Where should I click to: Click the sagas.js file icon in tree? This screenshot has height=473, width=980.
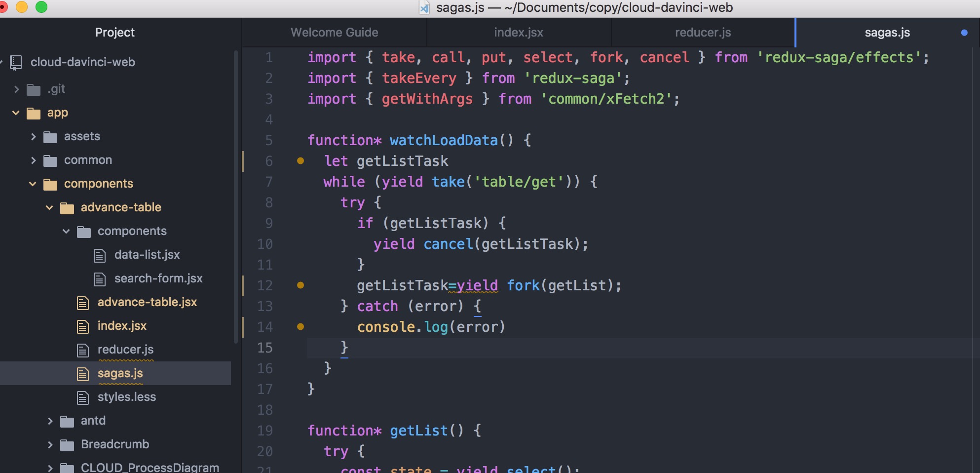83,374
